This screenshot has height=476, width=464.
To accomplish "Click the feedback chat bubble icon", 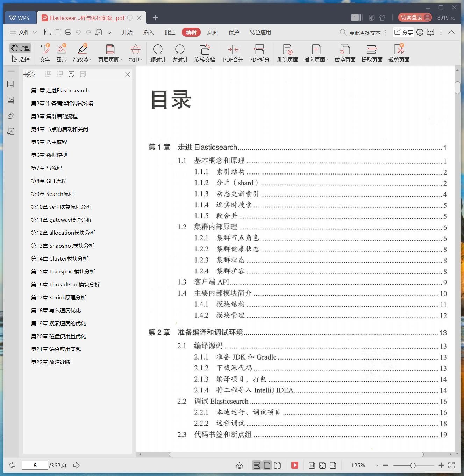I will pos(430,32).
